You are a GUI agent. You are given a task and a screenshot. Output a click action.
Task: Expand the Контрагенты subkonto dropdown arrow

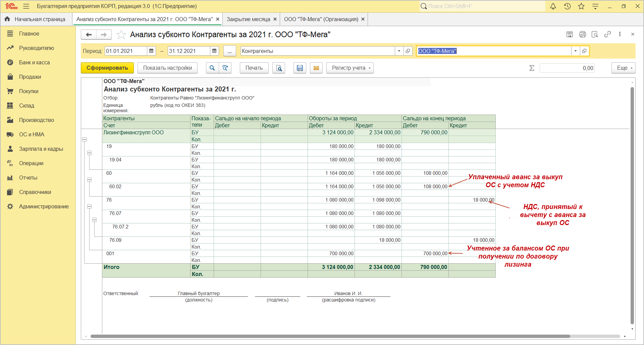[399, 51]
